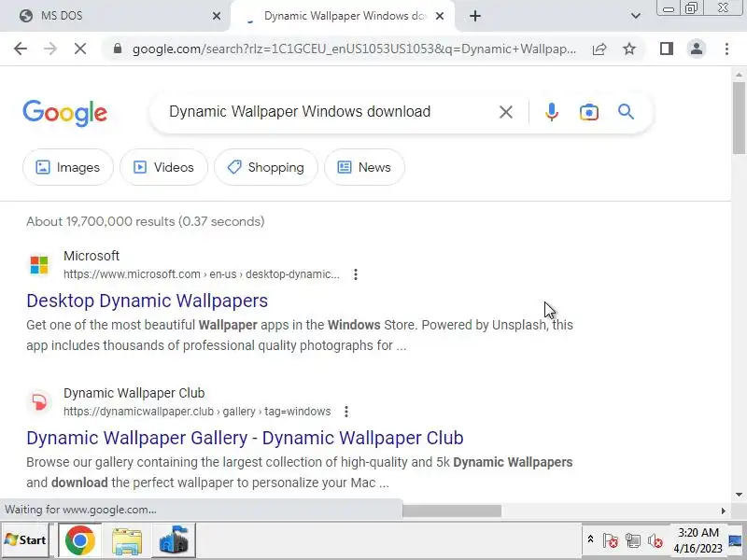Viewport: 747px width, 560px height.
Task: Open the Chrome side panel
Action: [667, 49]
